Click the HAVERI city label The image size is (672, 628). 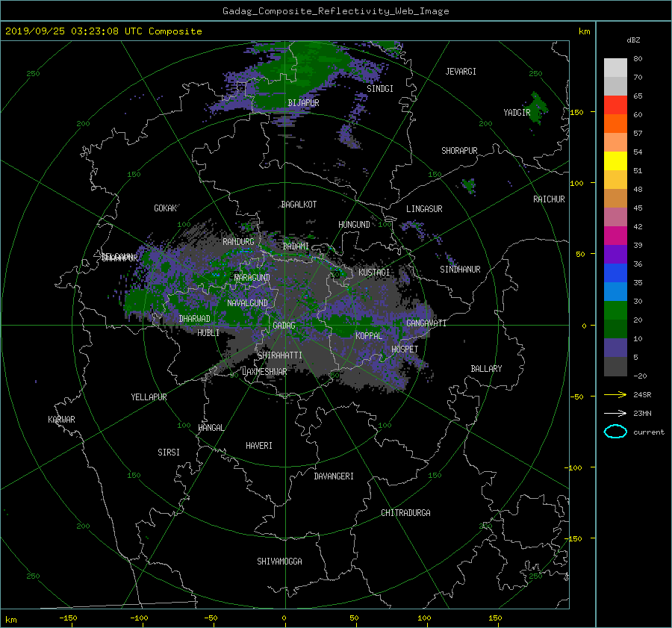(259, 446)
